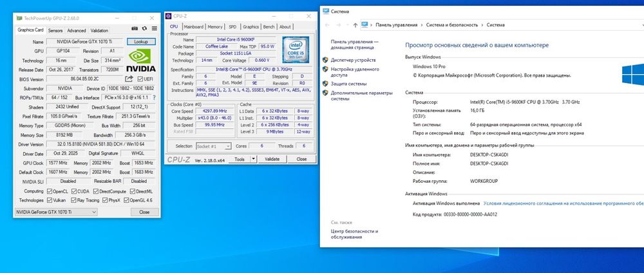
Task: Click the Lookup button in GPU-Z
Action: point(141,41)
